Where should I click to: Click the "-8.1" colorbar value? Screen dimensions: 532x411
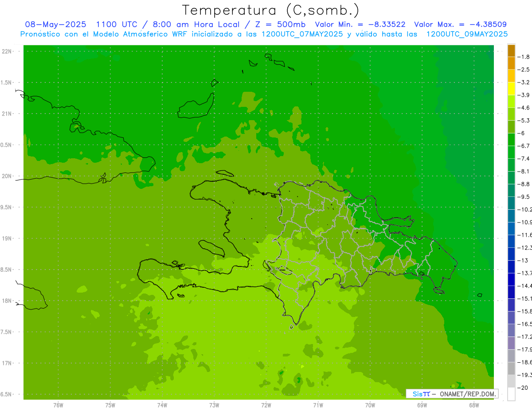[524, 171]
